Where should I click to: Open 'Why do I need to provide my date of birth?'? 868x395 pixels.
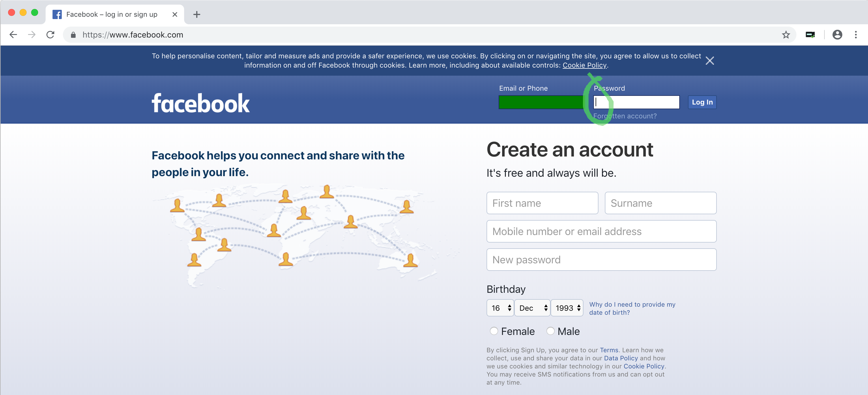pos(632,308)
